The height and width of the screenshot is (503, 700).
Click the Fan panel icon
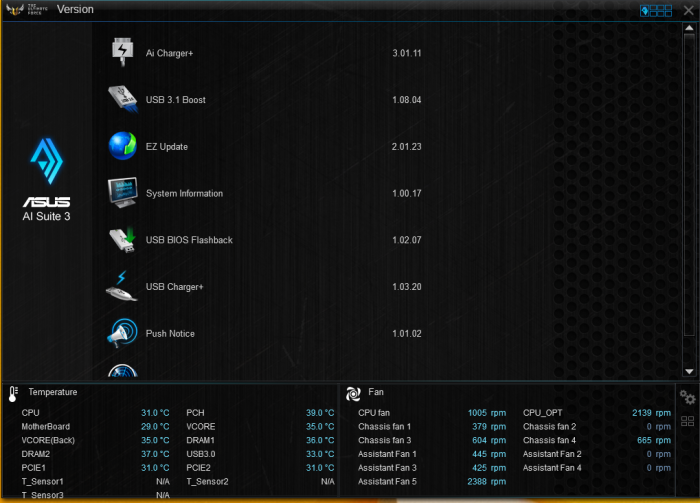[x=353, y=394]
